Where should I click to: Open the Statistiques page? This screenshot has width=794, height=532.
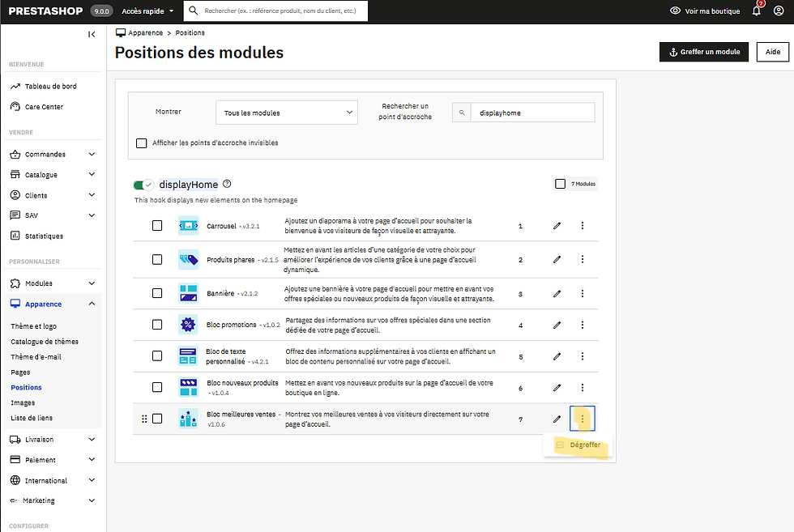coord(44,236)
